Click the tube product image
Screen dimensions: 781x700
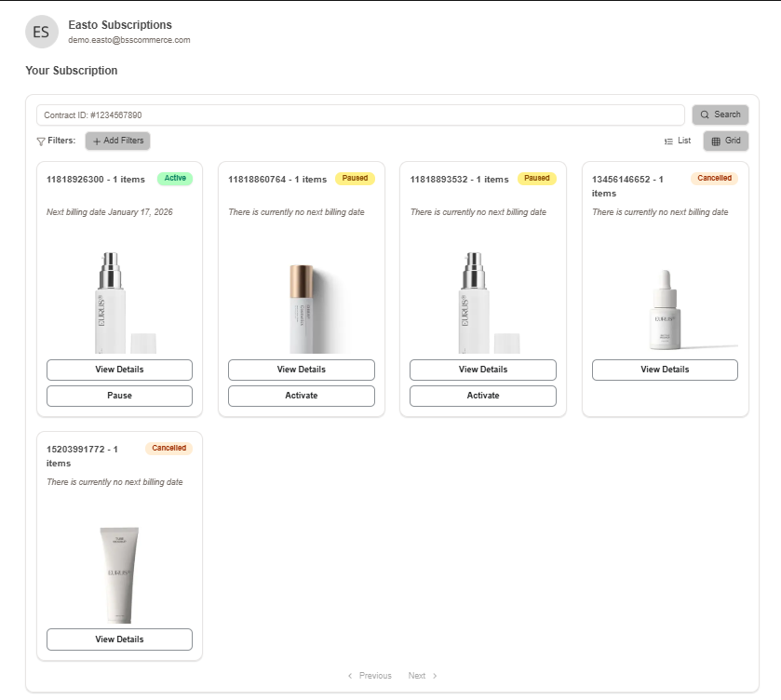point(121,574)
